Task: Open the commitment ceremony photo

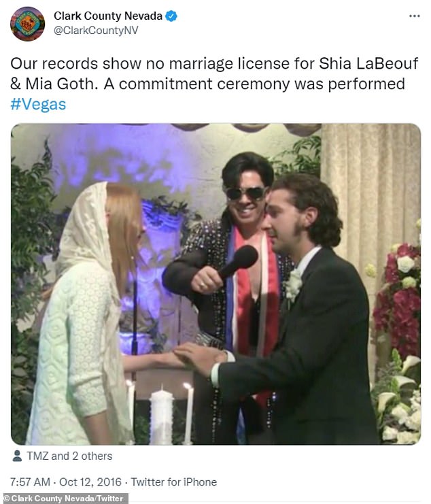Action: 215,284
